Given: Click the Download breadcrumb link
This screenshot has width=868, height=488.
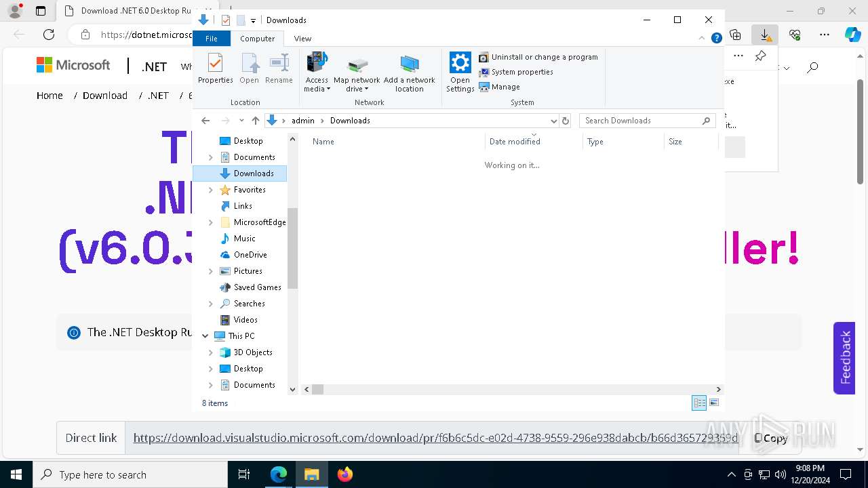Looking at the screenshot, I should pos(105,96).
